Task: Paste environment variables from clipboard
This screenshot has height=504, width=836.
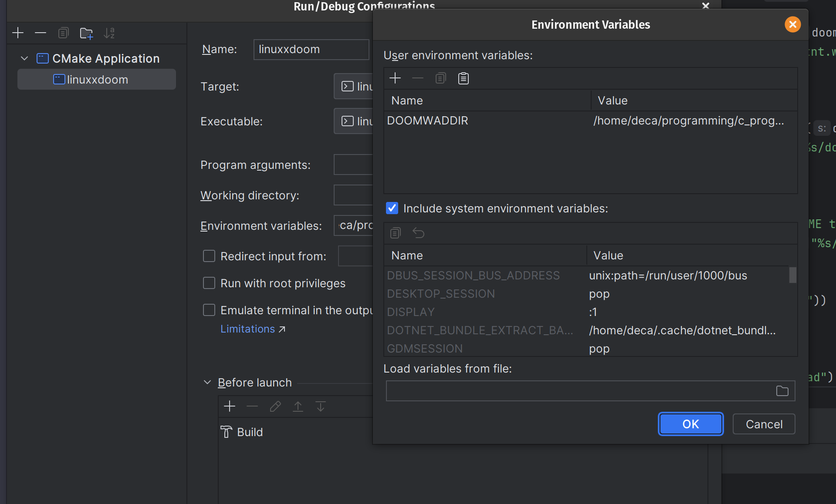Action: [x=463, y=78]
